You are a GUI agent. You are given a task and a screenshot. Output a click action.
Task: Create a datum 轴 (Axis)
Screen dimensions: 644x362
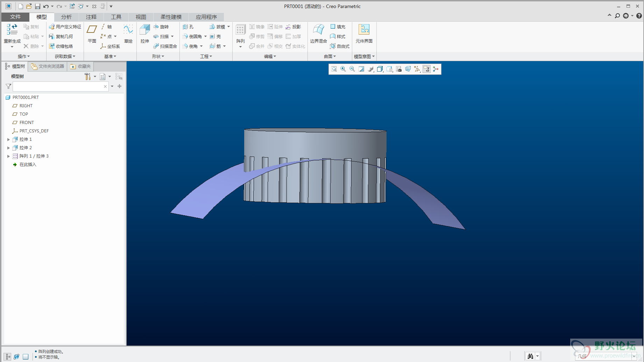click(106, 27)
